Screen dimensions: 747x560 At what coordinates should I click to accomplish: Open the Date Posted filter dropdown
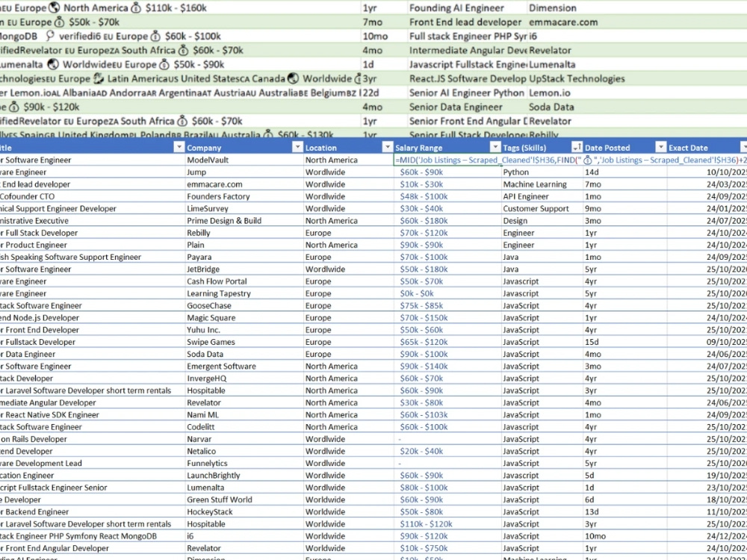tap(661, 147)
